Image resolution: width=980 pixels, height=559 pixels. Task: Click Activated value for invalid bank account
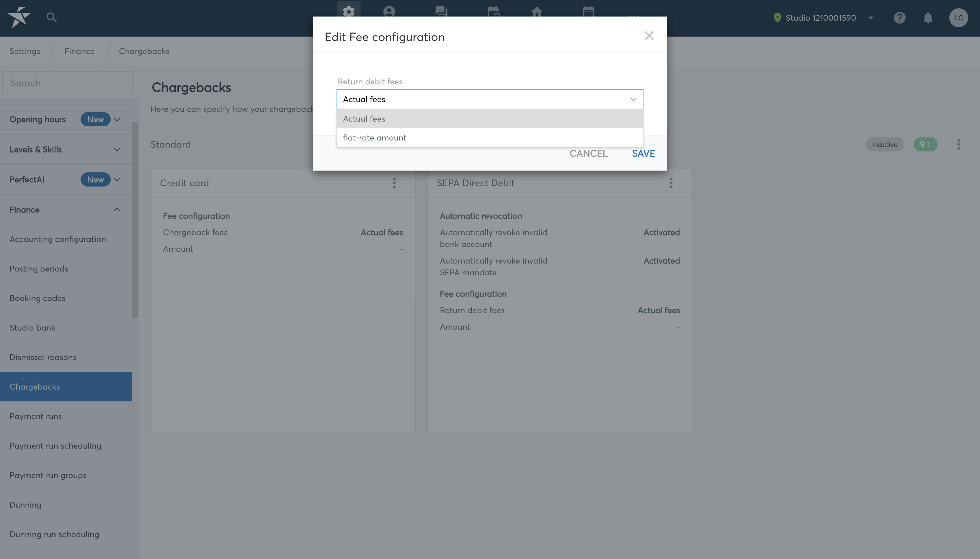[661, 232]
